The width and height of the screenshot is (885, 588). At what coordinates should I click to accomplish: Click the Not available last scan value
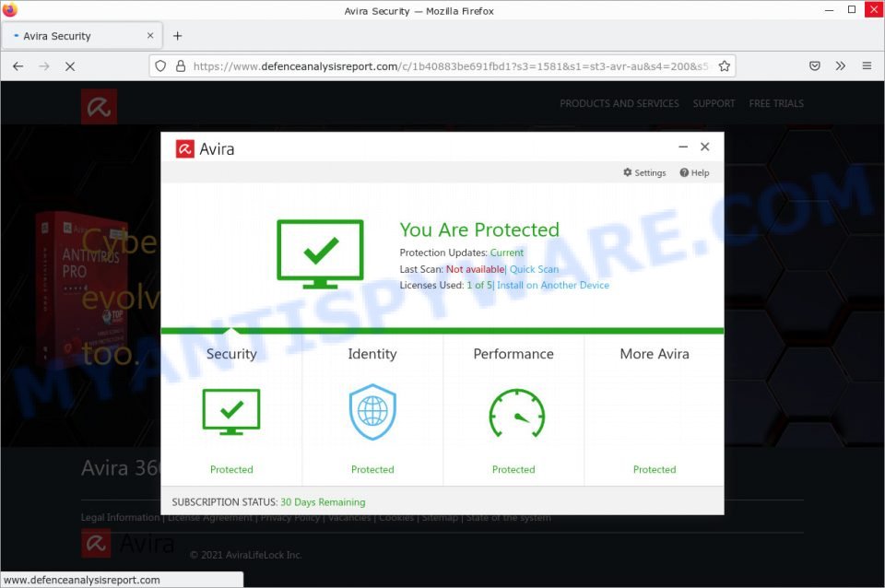(x=476, y=269)
